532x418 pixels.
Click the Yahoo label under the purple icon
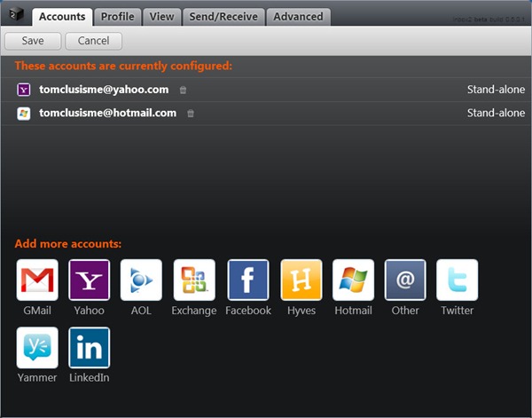click(x=90, y=311)
